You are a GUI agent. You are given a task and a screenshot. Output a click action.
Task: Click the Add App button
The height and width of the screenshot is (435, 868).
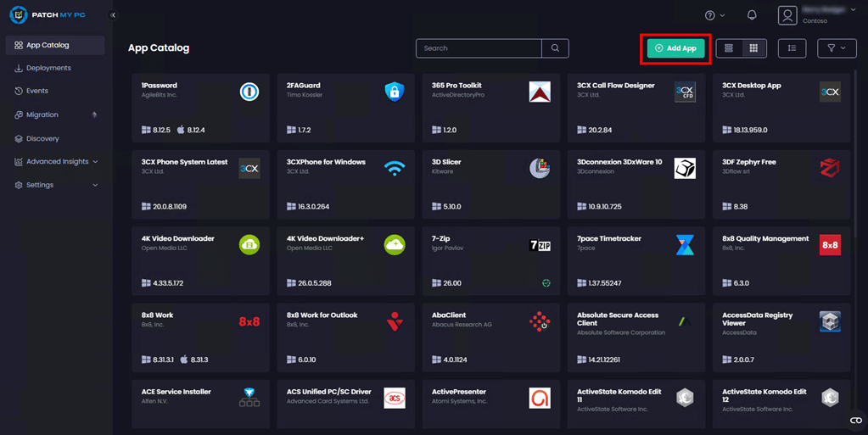pyautogui.click(x=675, y=48)
